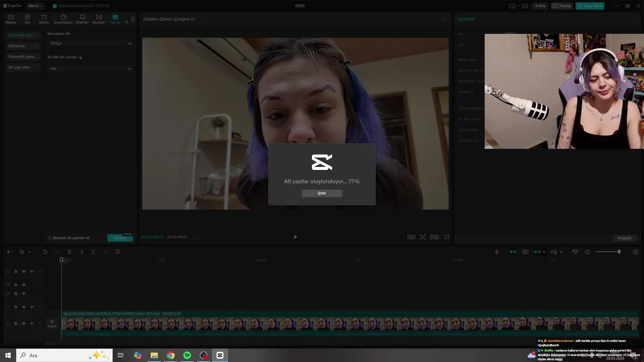Open the Efektler tab
The height and width of the screenshot is (362, 644).
[x=82, y=19]
